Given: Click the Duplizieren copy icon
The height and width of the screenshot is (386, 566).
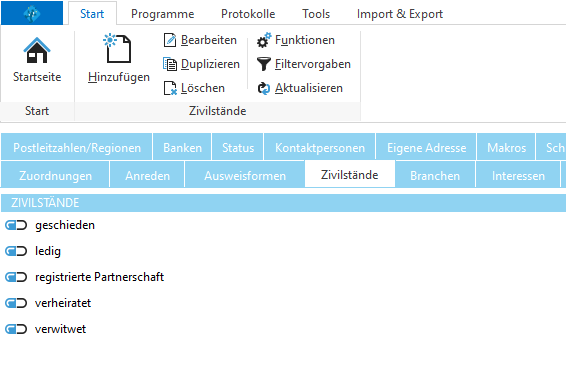Looking at the screenshot, I should pos(170,64).
